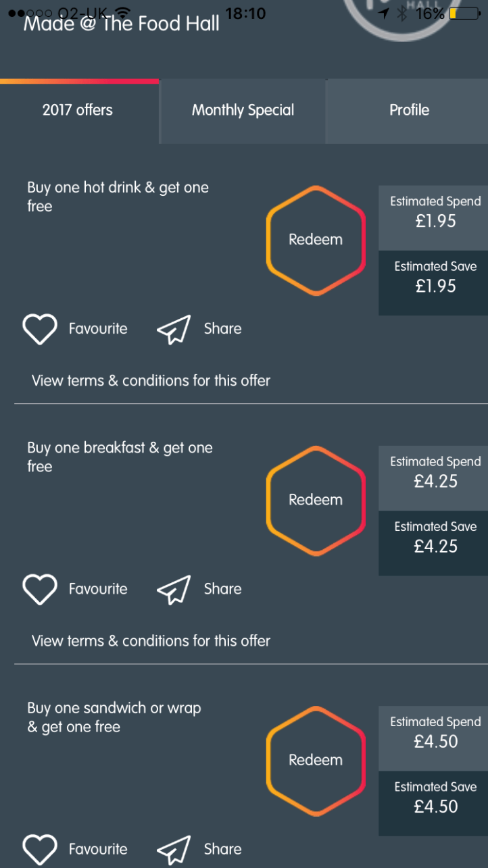Redeem the sandwich or wrap offer

pos(316,760)
